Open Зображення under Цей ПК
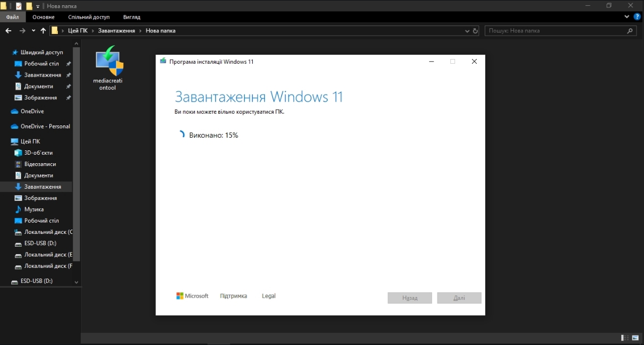The width and height of the screenshot is (644, 345). click(x=40, y=198)
